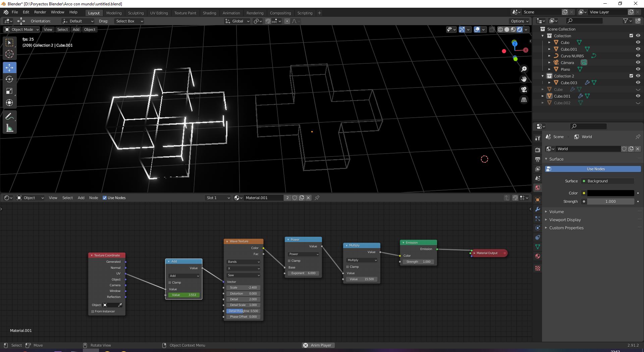Open the Texture properties checker tab

[x=538, y=268]
